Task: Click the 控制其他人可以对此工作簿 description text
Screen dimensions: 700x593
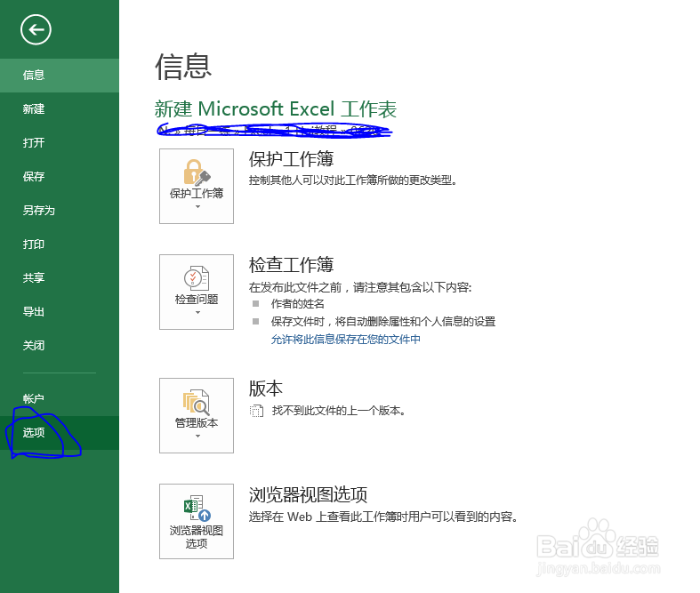Action: pyautogui.click(x=353, y=180)
